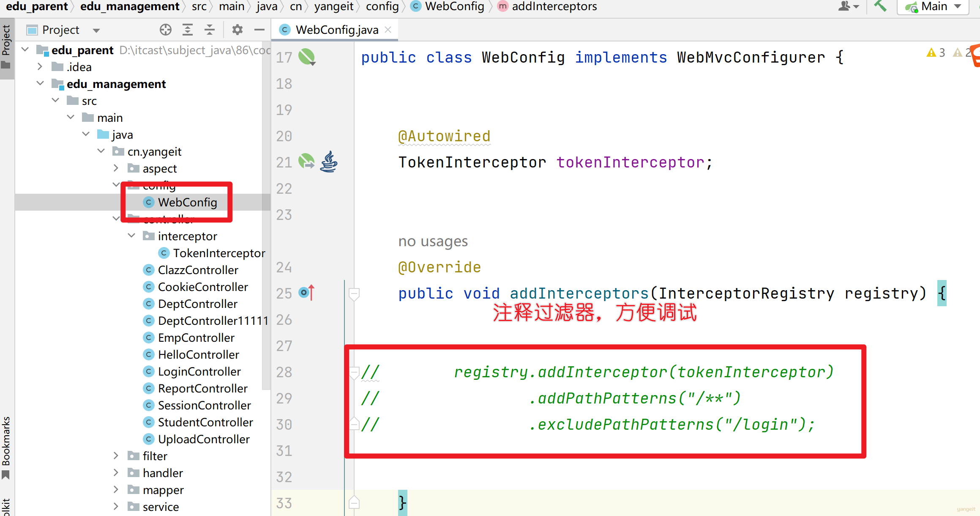
Task: Click addInterceptors breadcrumb in navigation bar
Action: click(x=547, y=6)
